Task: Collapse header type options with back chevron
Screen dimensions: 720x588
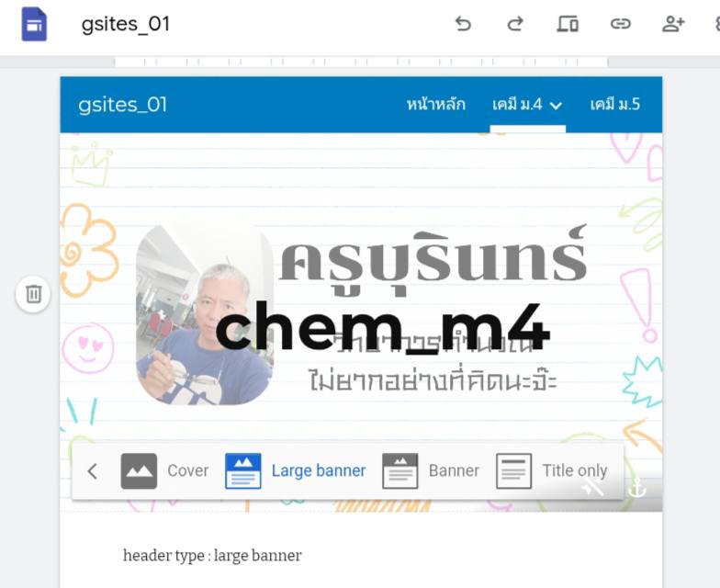Action: (x=92, y=471)
